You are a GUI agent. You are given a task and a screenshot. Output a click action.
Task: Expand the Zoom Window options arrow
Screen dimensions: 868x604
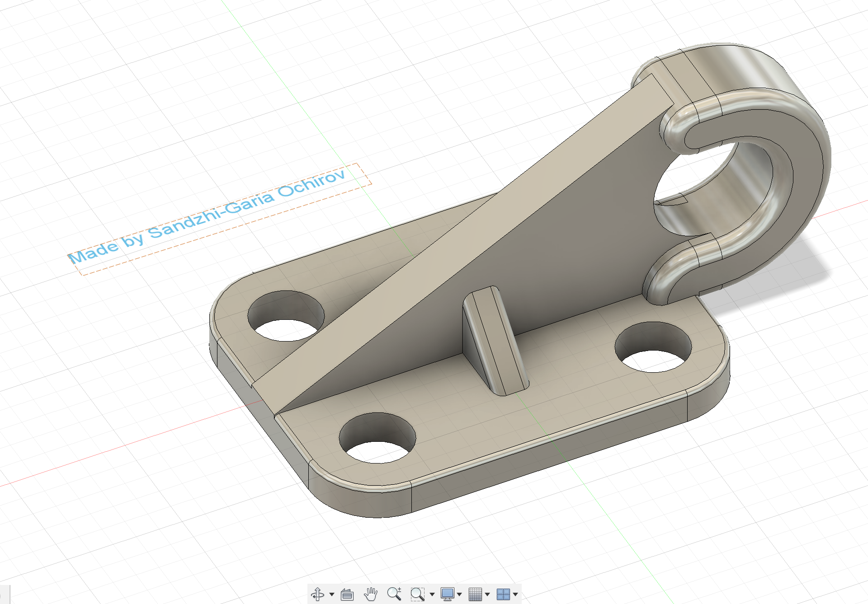[x=432, y=595]
